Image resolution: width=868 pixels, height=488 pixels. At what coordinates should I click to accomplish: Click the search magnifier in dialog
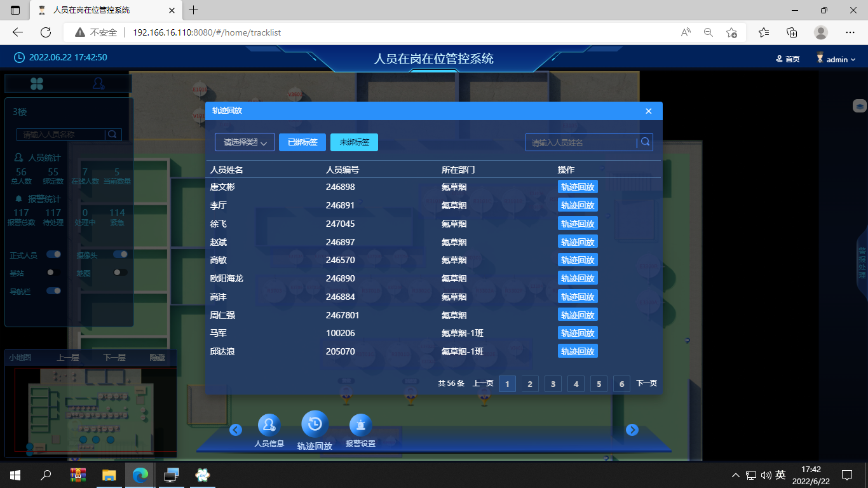(645, 142)
